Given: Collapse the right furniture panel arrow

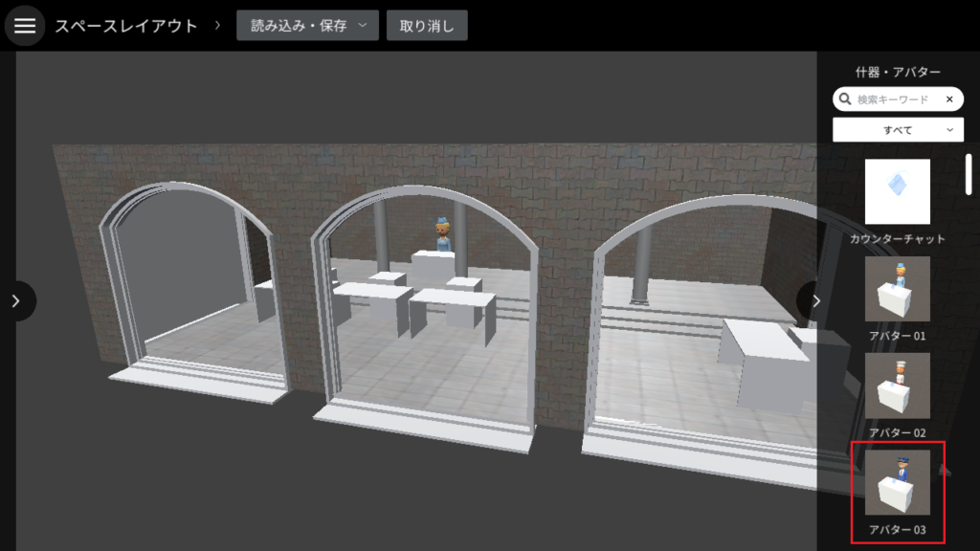Looking at the screenshot, I should (815, 301).
